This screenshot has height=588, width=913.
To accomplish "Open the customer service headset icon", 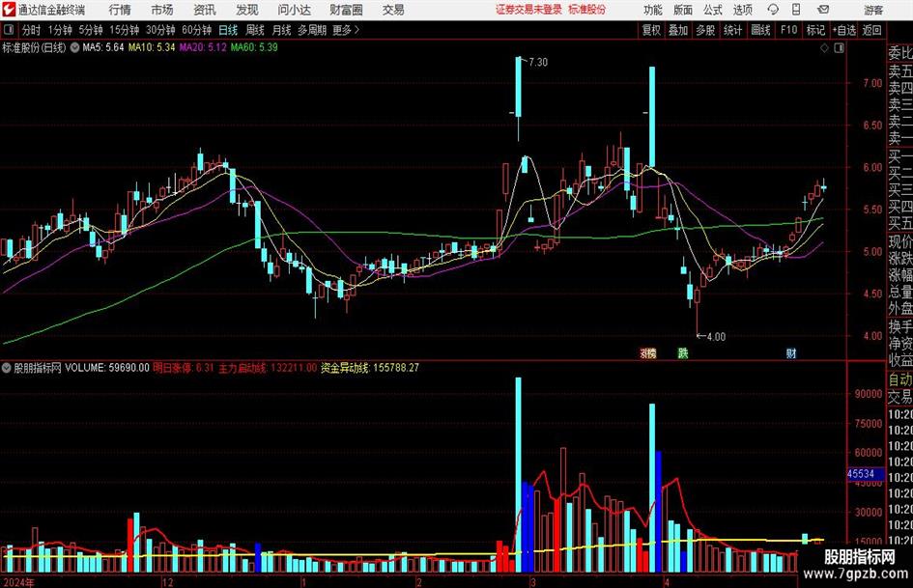I will tap(773, 10).
